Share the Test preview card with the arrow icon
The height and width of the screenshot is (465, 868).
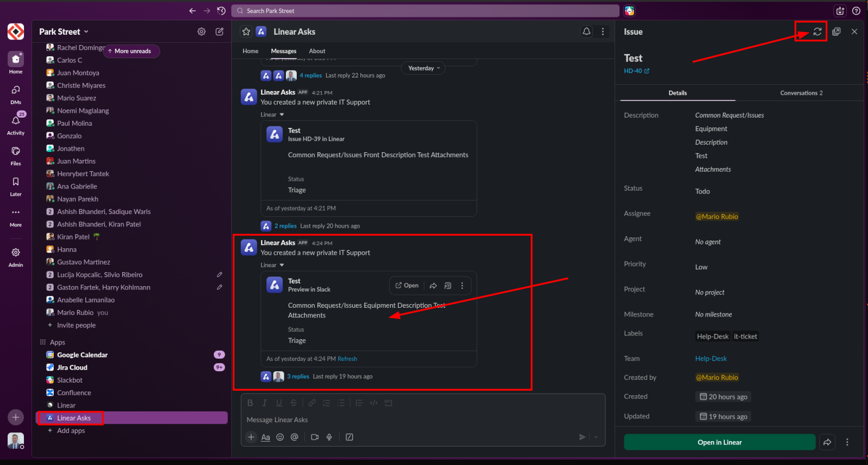point(433,286)
